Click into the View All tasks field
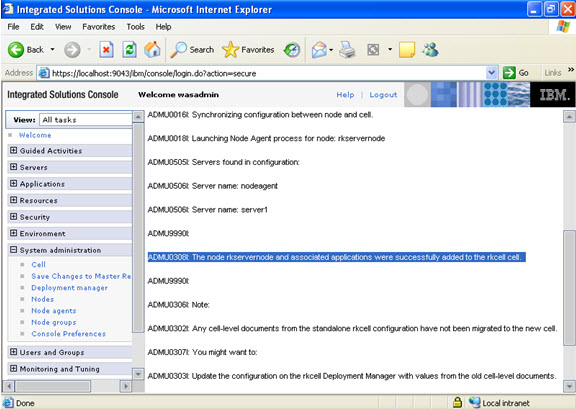This screenshot has height=409, width=576. click(85, 120)
